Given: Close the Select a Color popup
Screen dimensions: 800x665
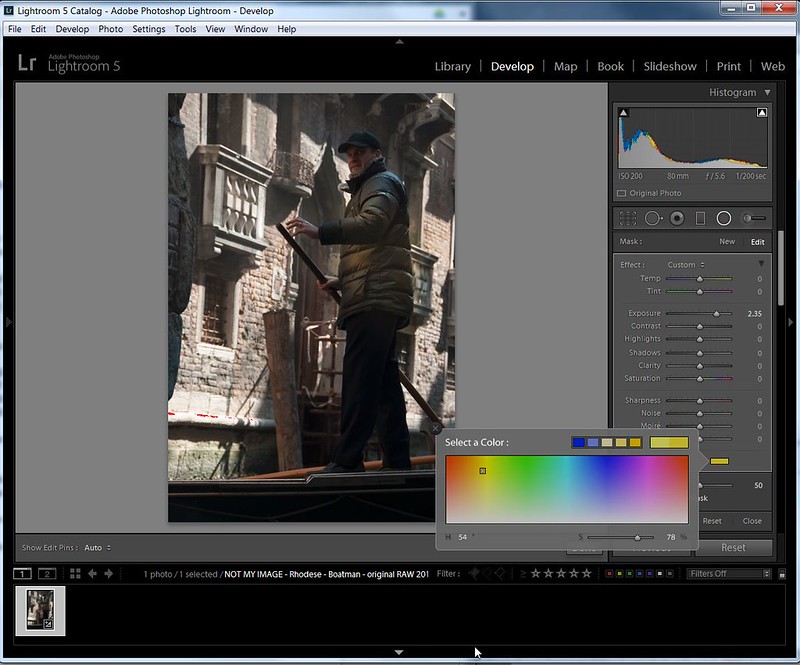Looking at the screenshot, I should tap(436, 428).
